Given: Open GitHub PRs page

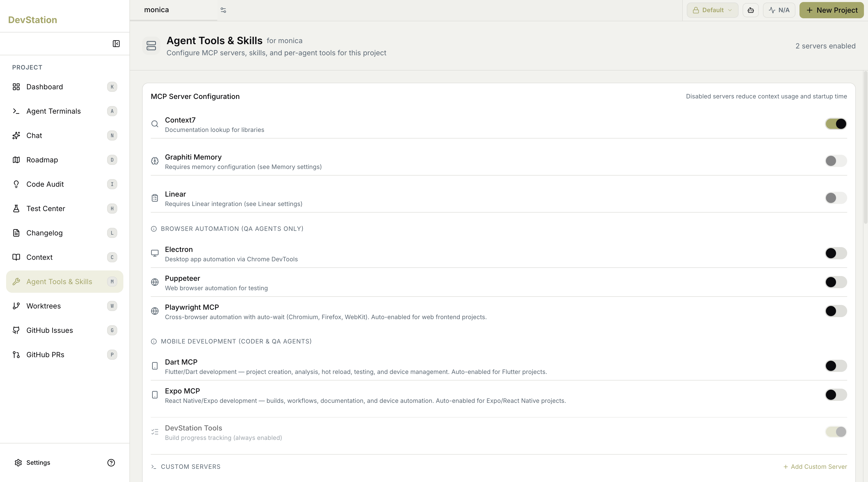Looking at the screenshot, I should pos(65,355).
